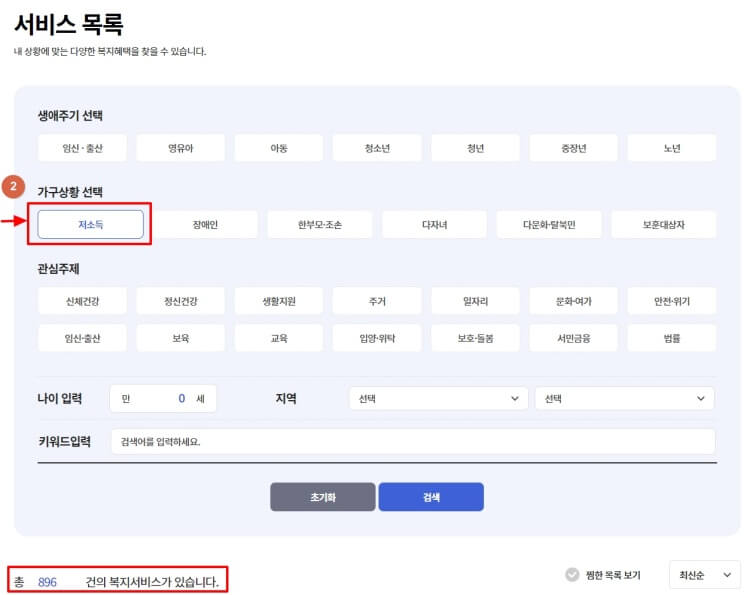Viewport: 750px width, 595px height.
Task: Open the 최신순 sort dropdown
Action: point(705,575)
